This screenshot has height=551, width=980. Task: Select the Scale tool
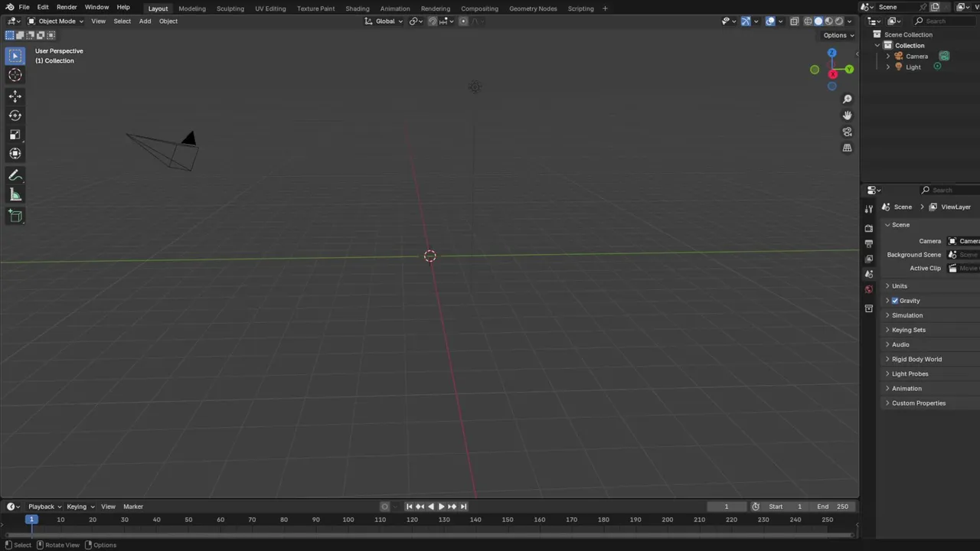(15, 135)
